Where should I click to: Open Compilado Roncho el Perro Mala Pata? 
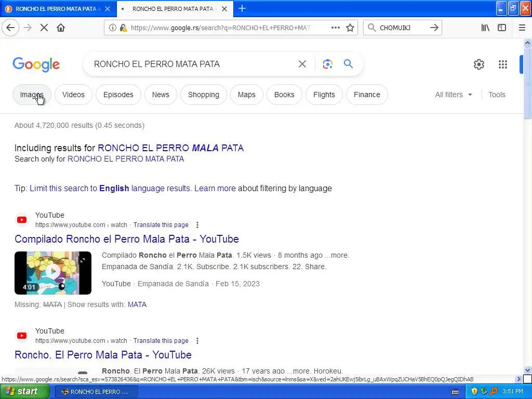pyautogui.click(x=127, y=239)
